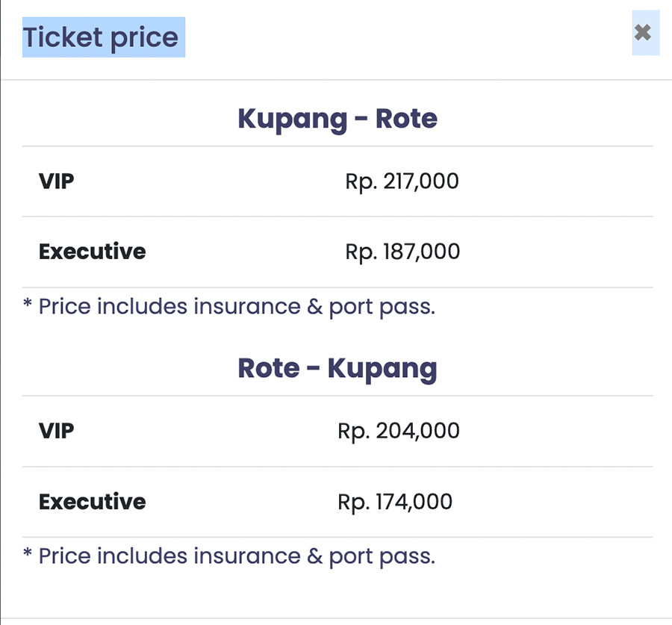Click second insurance & port pass note
The width and height of the screenshot is (672, 625).
(x=229, y=556)
